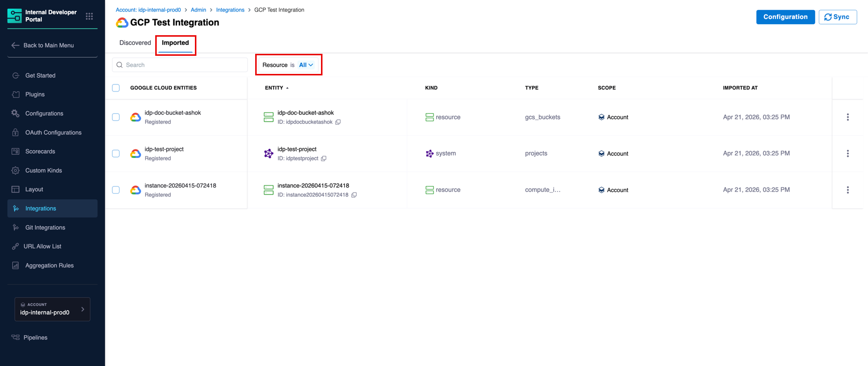Open the more options menu for instance-20260415-072418

[x=848, y=190]
